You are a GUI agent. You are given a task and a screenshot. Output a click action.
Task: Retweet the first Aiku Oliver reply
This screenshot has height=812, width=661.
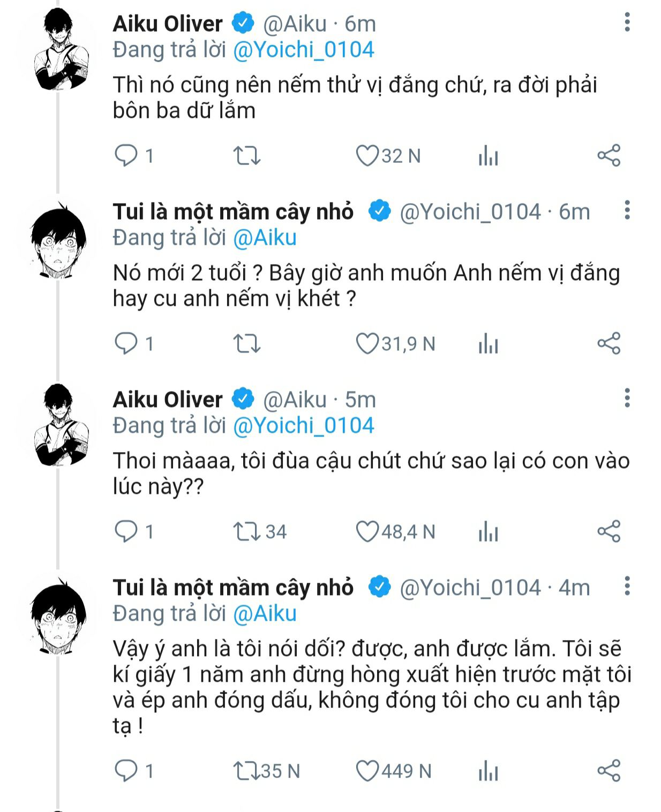(x=247, y=156)
